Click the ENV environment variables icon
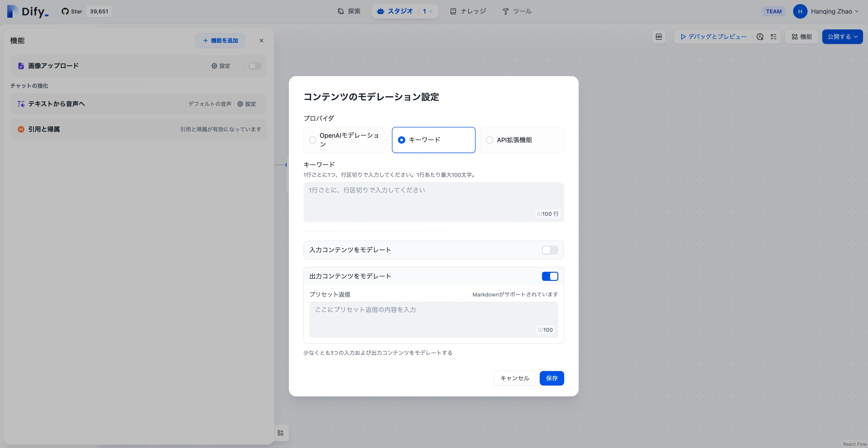The image size is (868, 448). [659, 37]
